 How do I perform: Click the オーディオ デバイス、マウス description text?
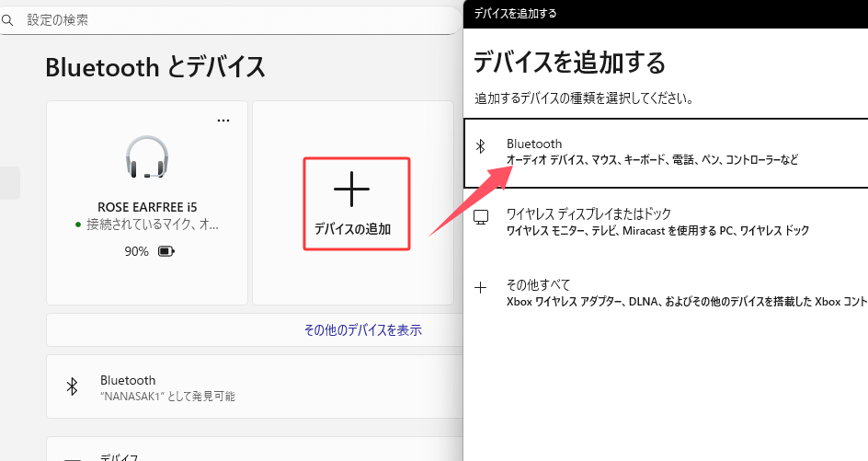pos(652,160)
